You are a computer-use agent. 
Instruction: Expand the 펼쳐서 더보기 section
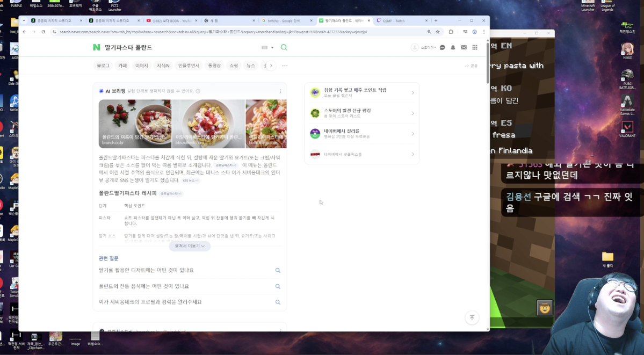tap(190, 245)
